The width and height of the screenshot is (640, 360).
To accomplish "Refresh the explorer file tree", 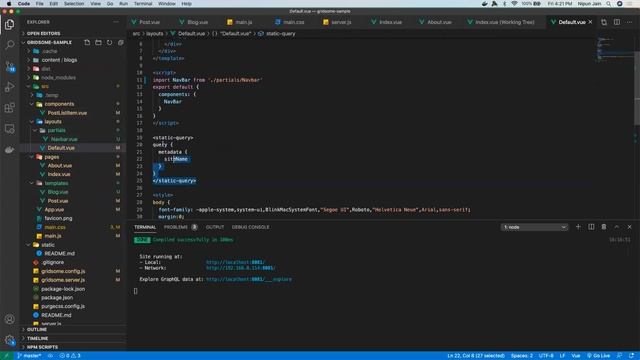I will pos(109,42).
